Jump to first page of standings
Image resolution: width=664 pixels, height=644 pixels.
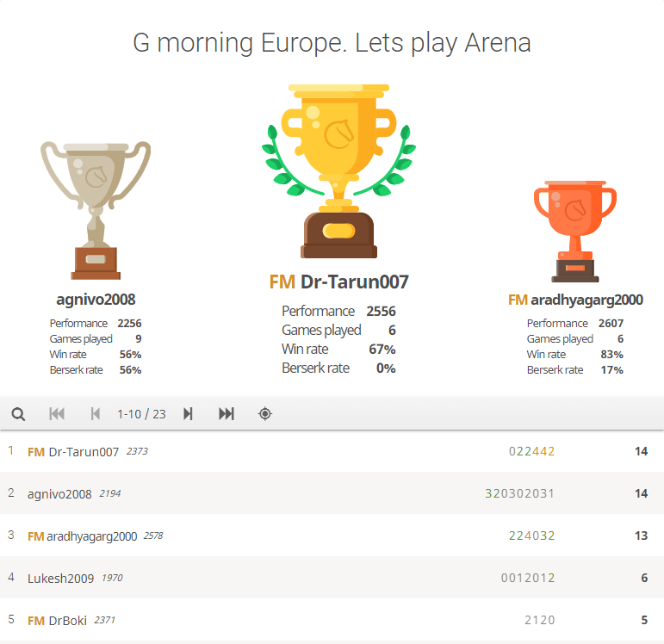[57, 414]
